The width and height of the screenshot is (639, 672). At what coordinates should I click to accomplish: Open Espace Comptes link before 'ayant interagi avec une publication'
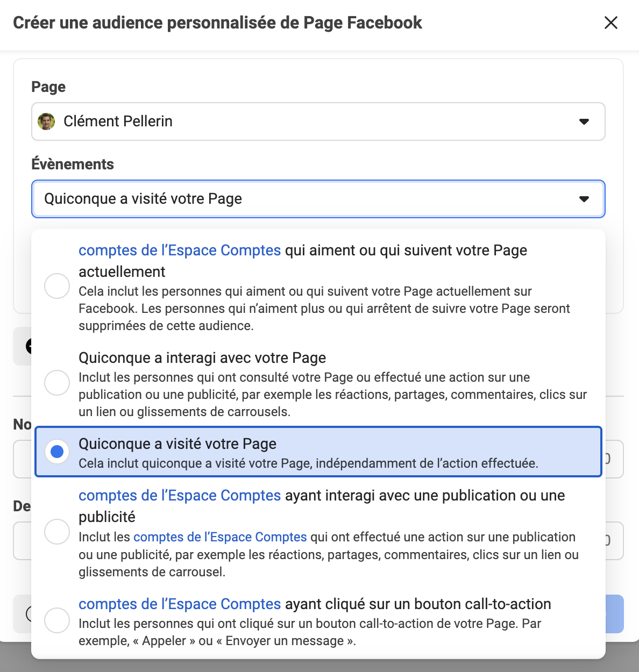(x=180, y=496)
